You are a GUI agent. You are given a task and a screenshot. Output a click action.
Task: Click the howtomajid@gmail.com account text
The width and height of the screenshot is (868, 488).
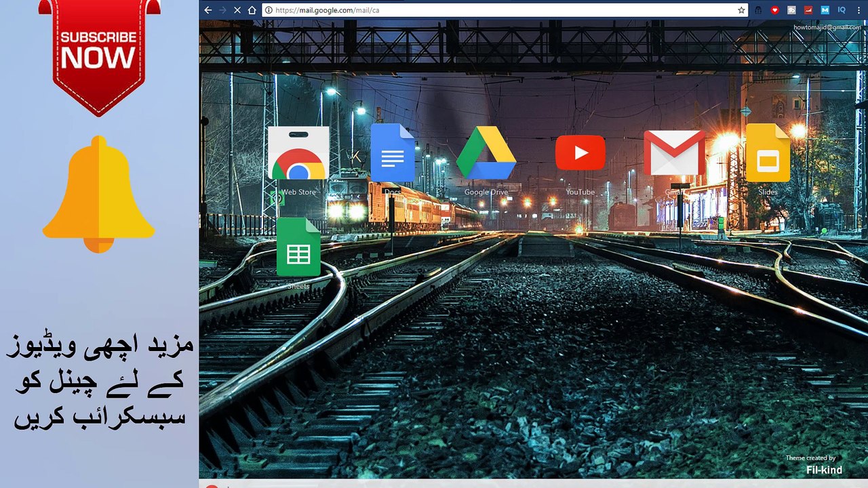coord(827,28)
